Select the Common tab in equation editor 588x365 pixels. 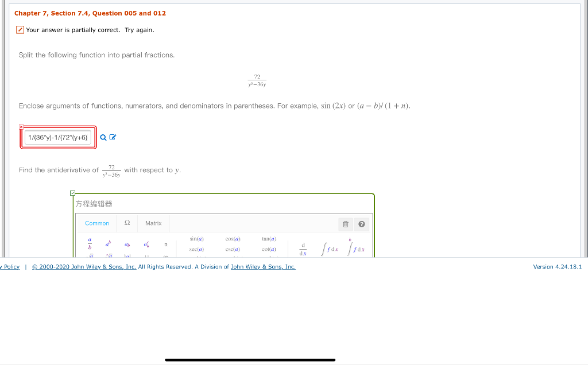(96, 223)
